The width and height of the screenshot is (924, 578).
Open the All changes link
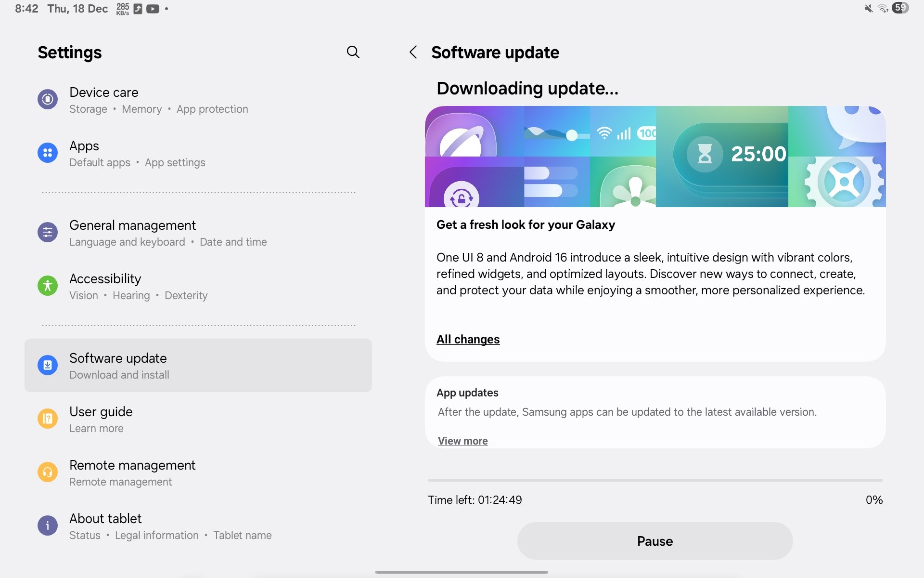468,339
